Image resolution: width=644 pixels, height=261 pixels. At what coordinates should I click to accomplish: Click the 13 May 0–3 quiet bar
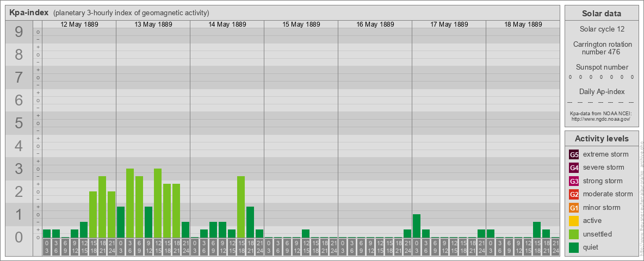(121, 222)
